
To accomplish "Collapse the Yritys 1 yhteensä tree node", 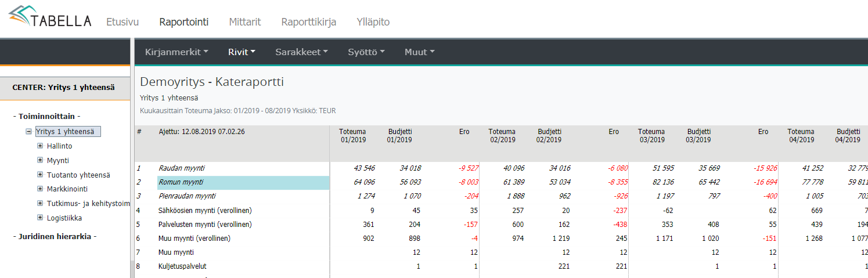I will 28,132.
